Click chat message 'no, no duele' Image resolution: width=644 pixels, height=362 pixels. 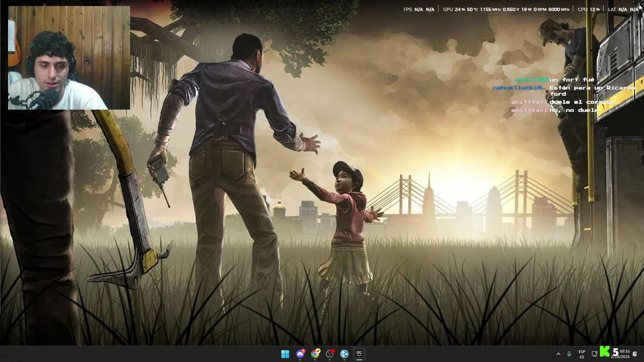pyautogui.click(x=574, y=110)
